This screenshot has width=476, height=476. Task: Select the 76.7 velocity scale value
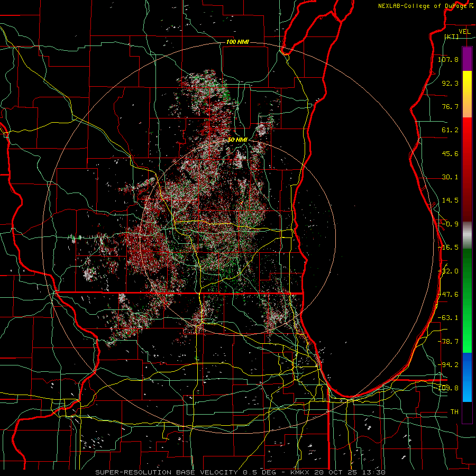450,106
